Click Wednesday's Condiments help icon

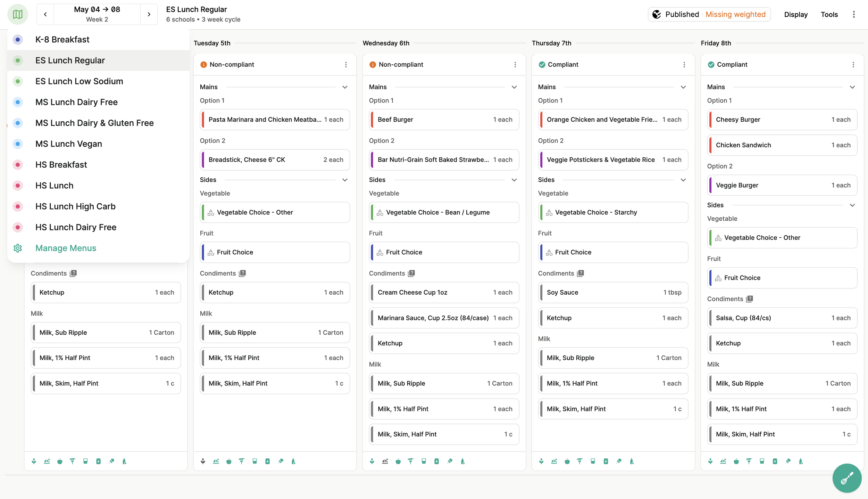[x=411, y=273]
